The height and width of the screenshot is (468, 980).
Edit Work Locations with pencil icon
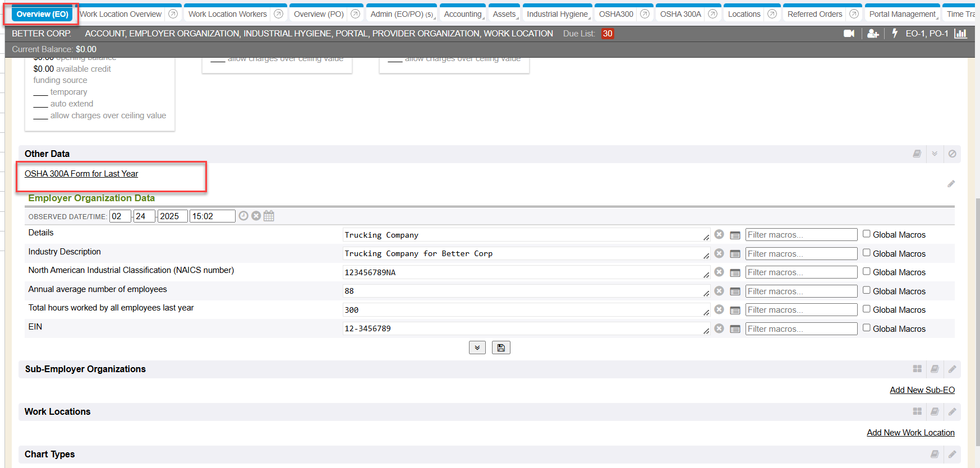(x=952, y=411)
